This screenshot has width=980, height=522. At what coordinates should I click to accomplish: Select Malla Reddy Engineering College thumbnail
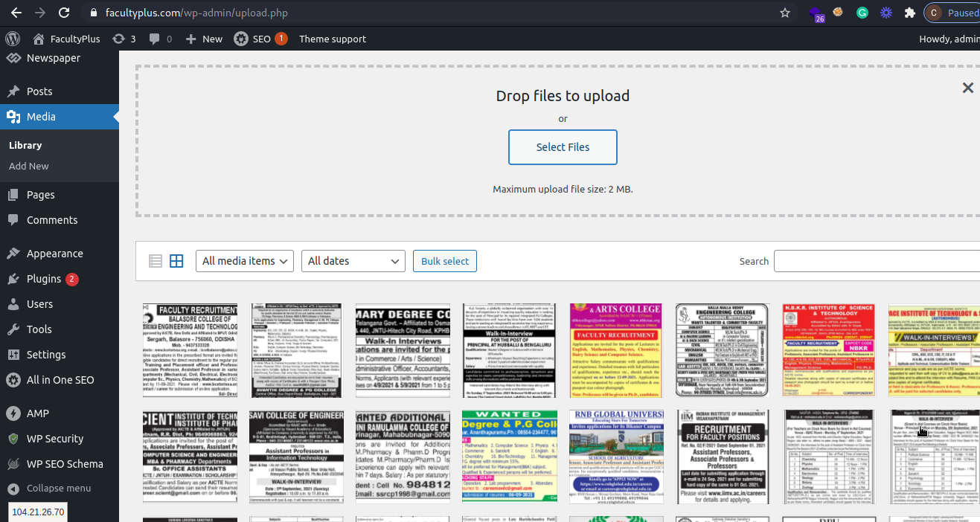tap(723, 350)
